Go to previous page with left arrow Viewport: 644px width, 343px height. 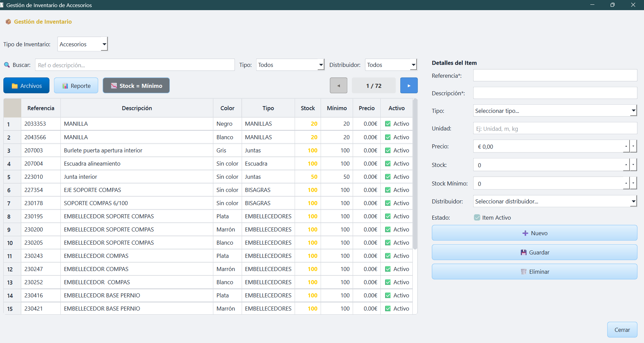(339, 86)
